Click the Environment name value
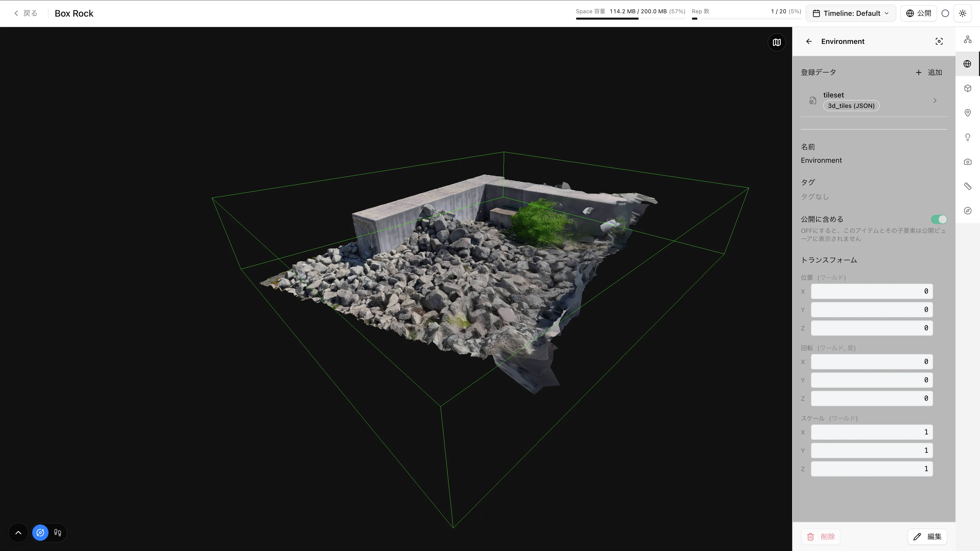Image resolution: width=980 pixels, height=551 pixels. pyautogui.click(x=821, y=160)
